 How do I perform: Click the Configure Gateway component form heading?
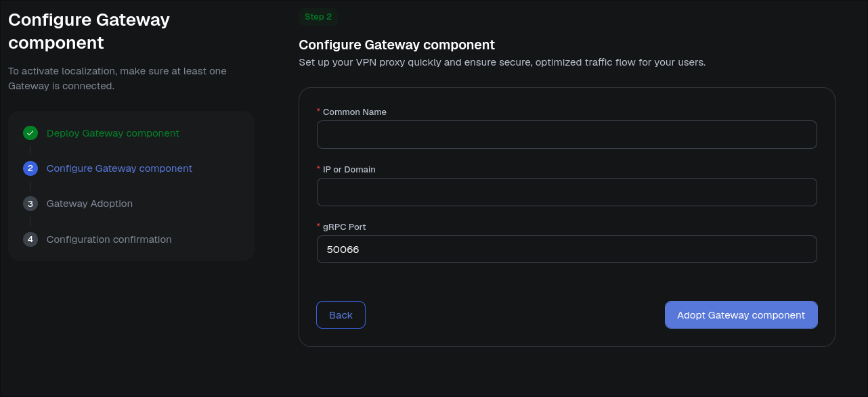click(x=397, y=45)
